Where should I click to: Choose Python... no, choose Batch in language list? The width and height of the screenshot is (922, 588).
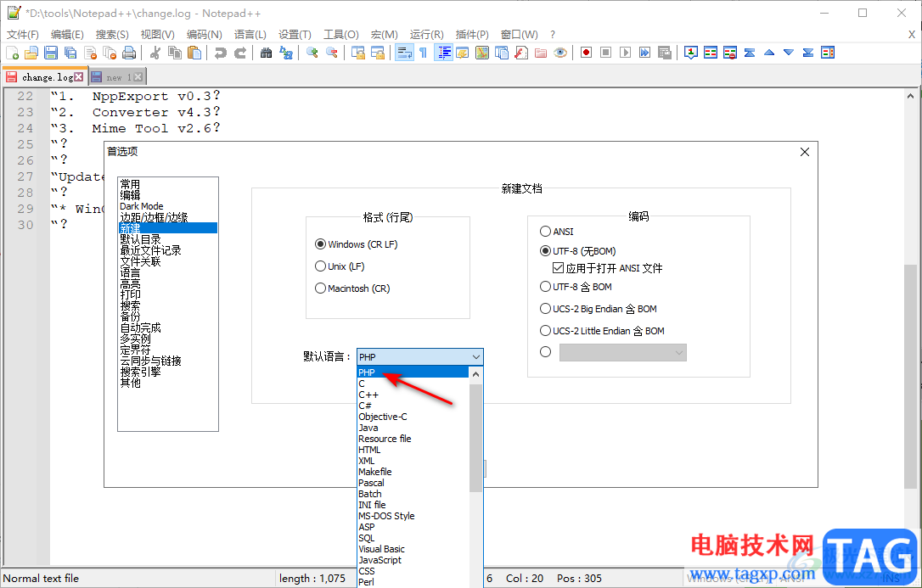413,494
